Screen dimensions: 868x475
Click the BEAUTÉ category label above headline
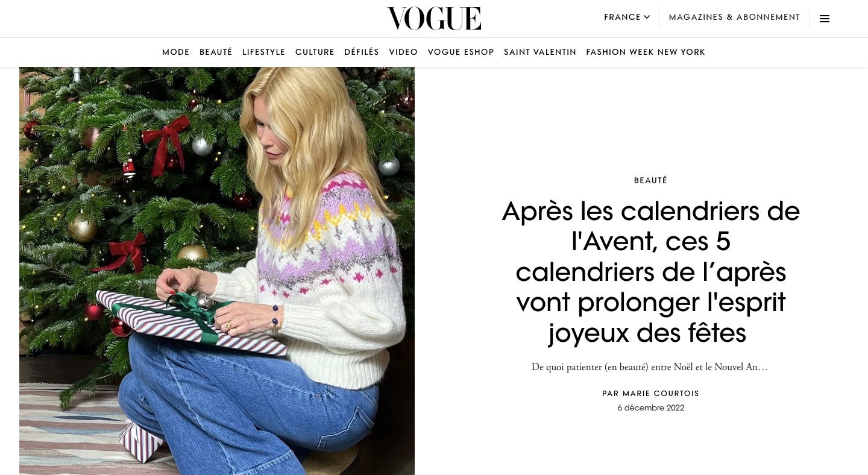coord(651,180)
